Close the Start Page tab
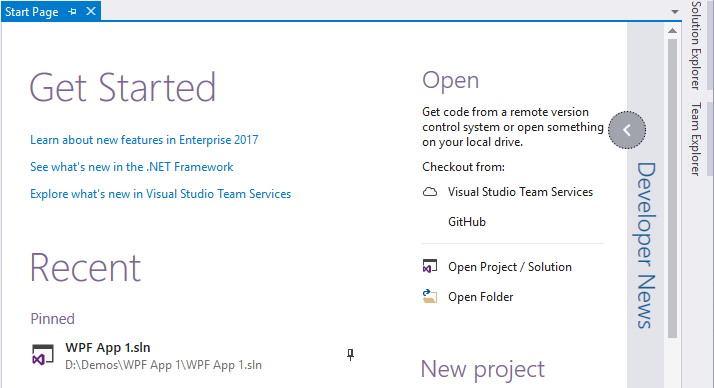 (x=91, y=11)
